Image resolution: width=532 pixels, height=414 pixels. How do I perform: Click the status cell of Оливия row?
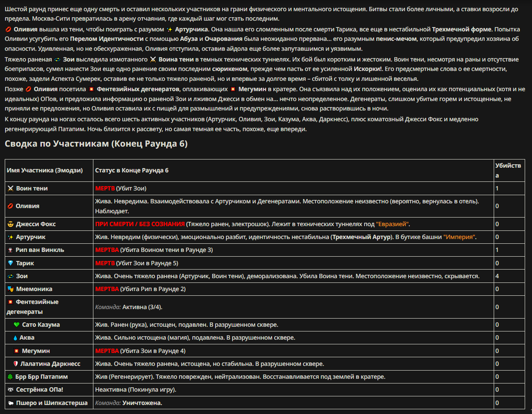(x=293, y=206)
